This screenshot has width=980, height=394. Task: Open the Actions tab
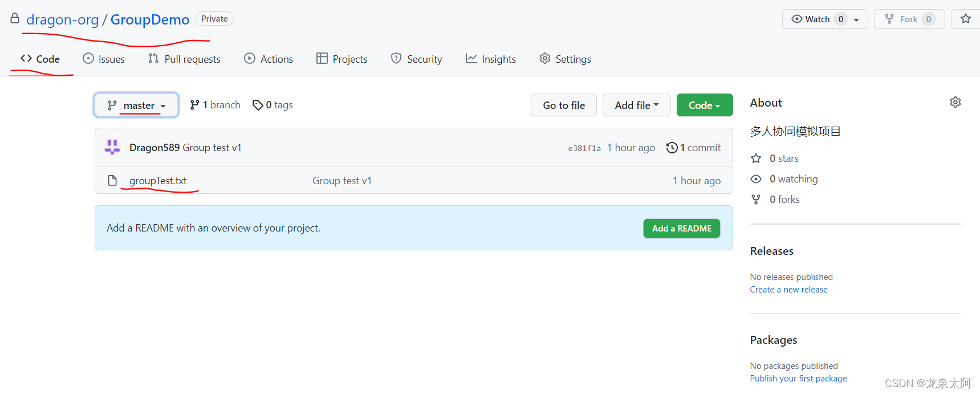click(269, 59)
